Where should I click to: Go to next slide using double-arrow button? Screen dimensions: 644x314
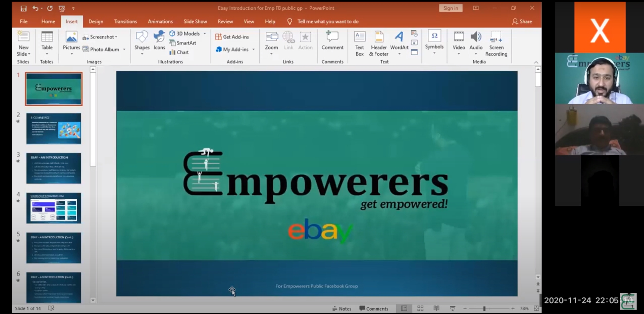click(538, 291)
